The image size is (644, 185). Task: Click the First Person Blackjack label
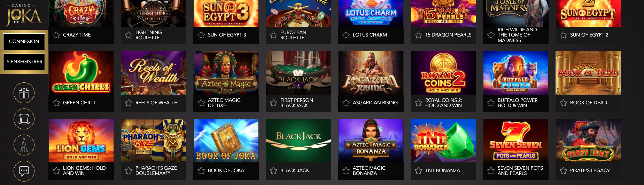pos(296,103)
